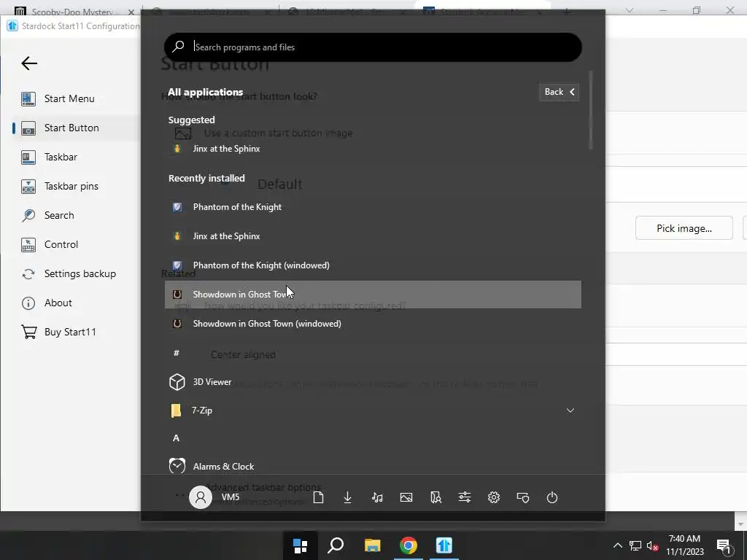Open Phantom of the Knight (windowed)

click(x=373, y=265)
